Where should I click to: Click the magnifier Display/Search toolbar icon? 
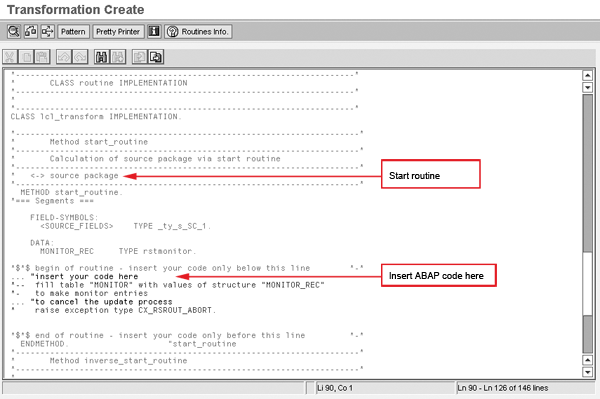coord(13,31)
